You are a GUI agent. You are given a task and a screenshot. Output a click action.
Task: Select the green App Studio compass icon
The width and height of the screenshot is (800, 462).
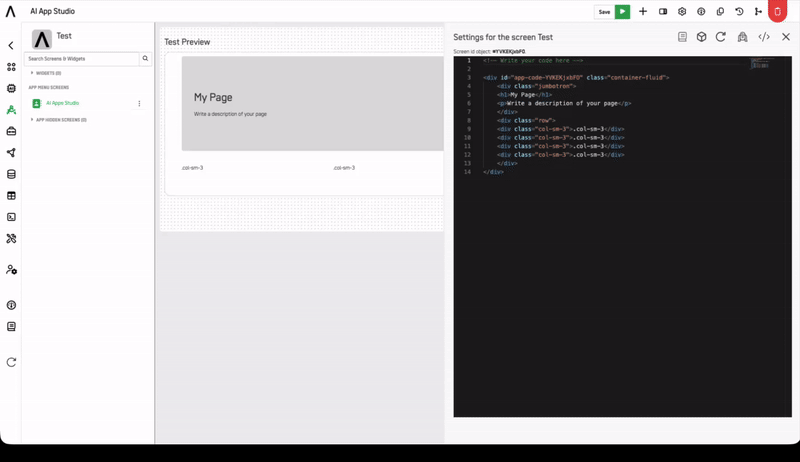[11, 110]
